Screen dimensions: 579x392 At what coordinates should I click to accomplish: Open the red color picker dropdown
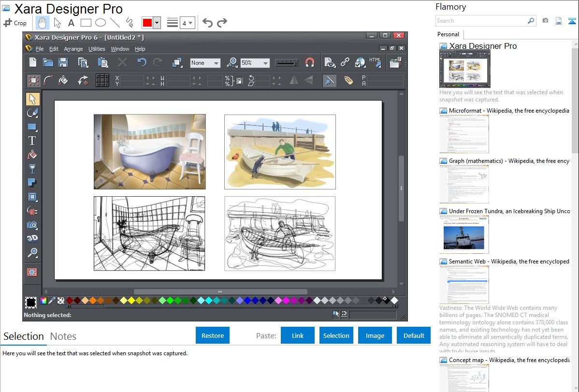[157, 23]
